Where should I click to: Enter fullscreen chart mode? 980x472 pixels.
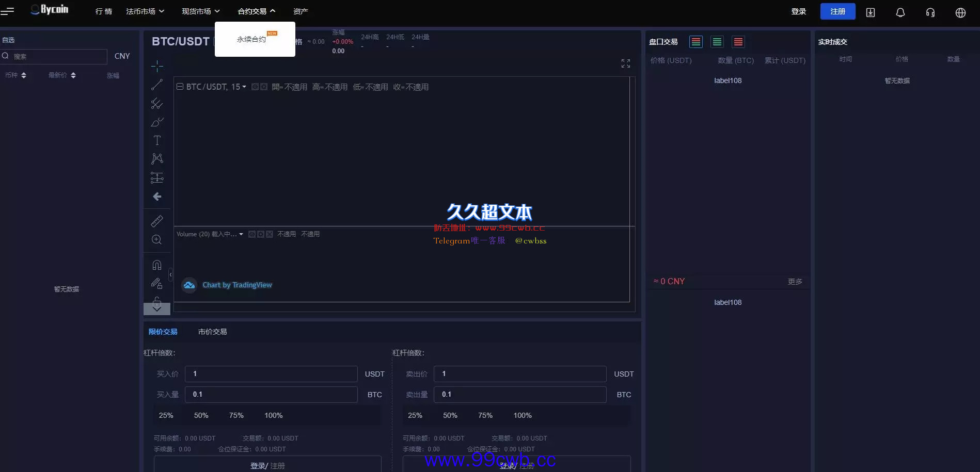coord(626,63)
